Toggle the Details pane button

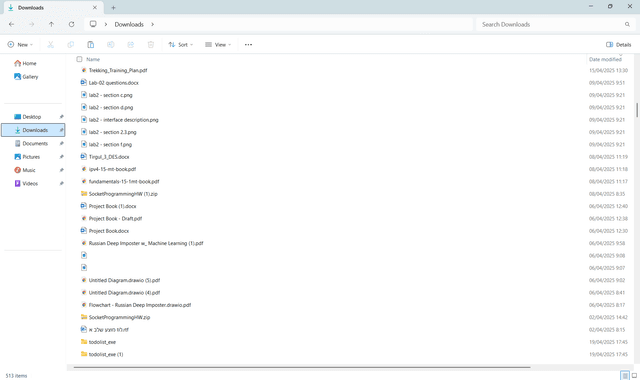coord(618,44)
